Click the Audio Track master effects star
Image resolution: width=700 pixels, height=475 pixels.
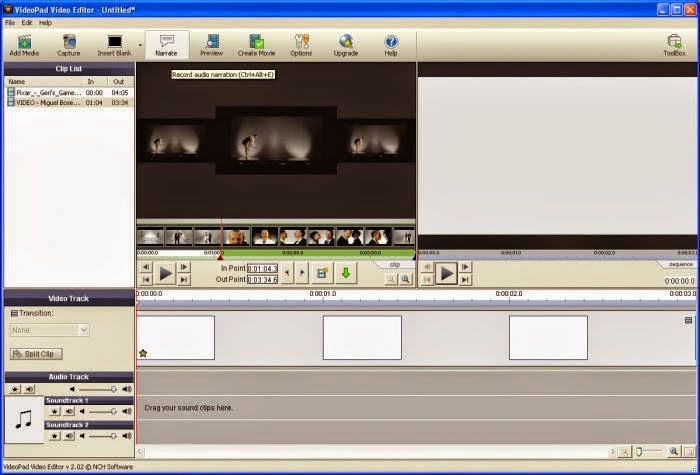(x=15, y=389)
